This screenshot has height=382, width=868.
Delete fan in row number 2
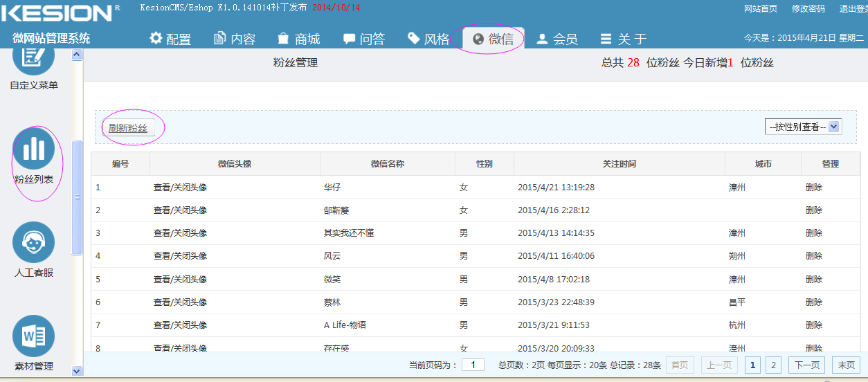click(x=814, y=210)
